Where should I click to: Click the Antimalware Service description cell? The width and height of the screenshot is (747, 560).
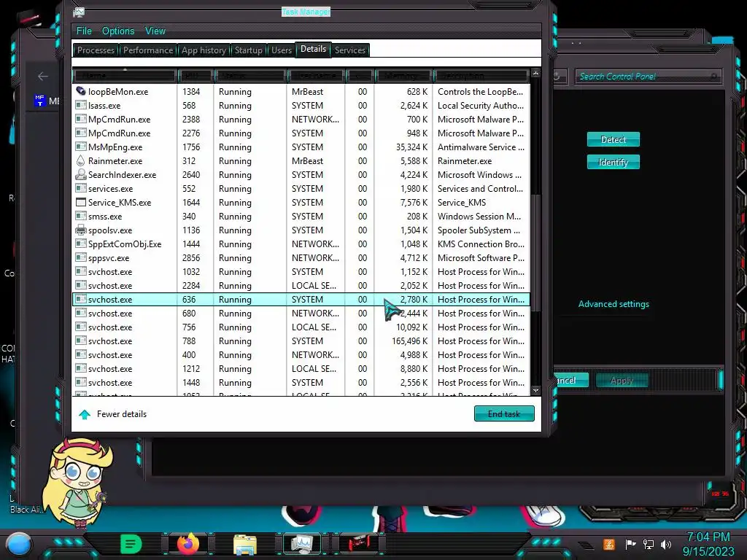pyautogui.click(x=481, y=147)
